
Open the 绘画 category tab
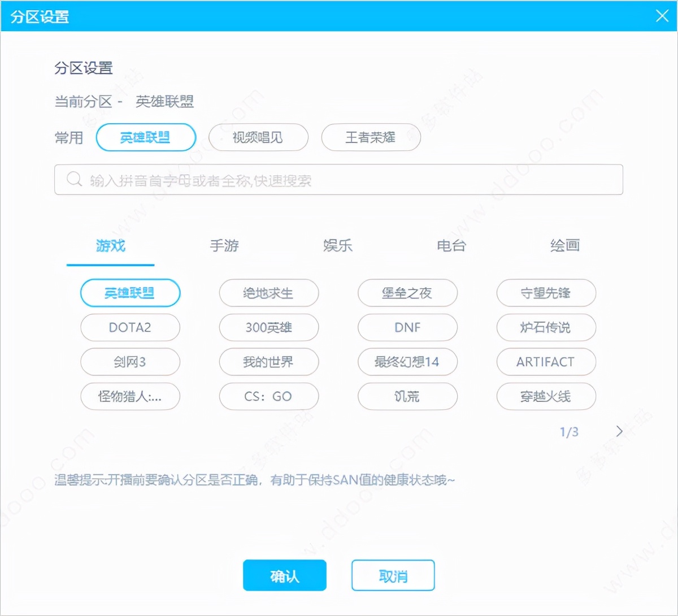[x=565, y=246]
